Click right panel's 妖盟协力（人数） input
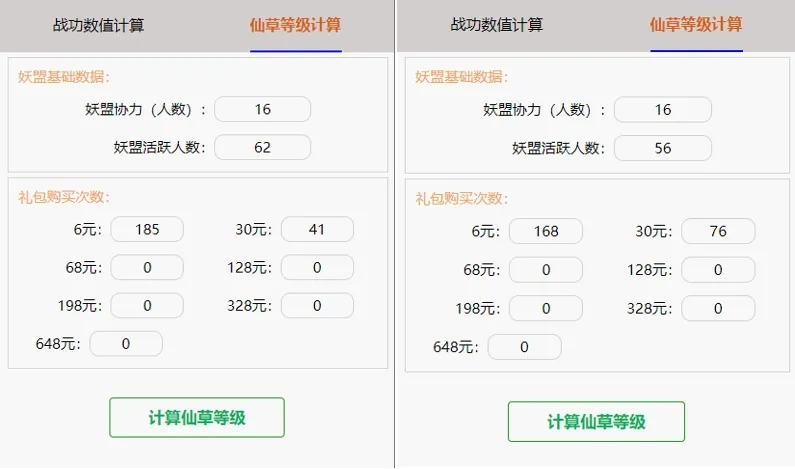 tap(662, 110)
